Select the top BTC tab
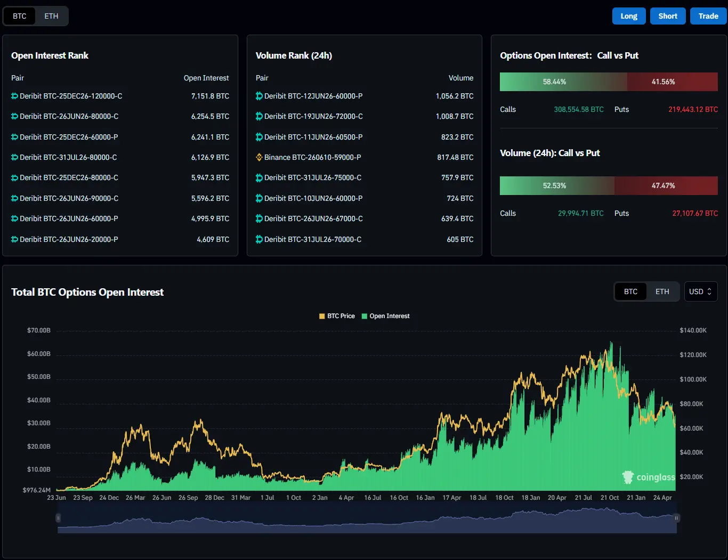Image resolution: width=728 pixels, height=560 pixels. pyautogui.click(x=20, y=16)
